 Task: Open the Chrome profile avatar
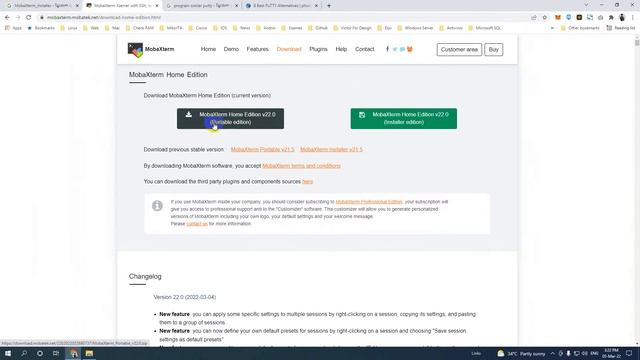(622, 18)
